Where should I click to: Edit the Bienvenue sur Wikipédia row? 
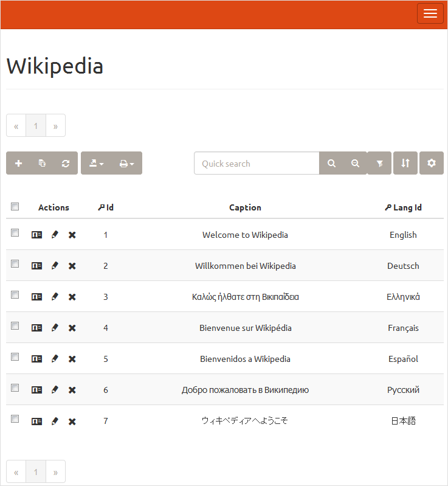[55, 328]
